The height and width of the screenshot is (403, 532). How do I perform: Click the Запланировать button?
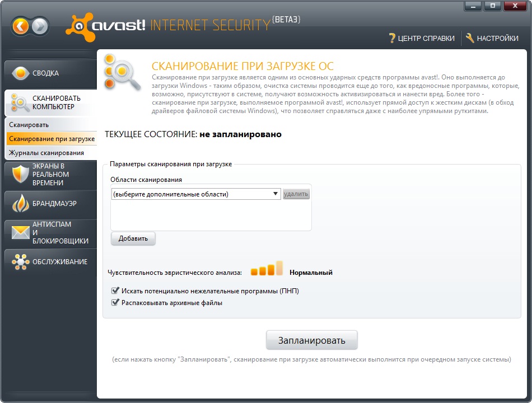(x=311, y=340)
